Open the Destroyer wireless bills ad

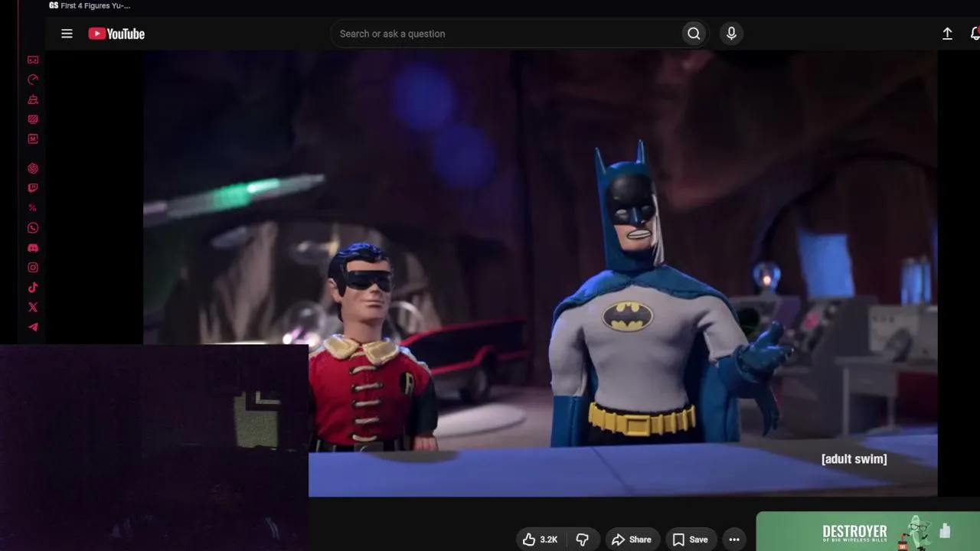(x=868, y=532)
